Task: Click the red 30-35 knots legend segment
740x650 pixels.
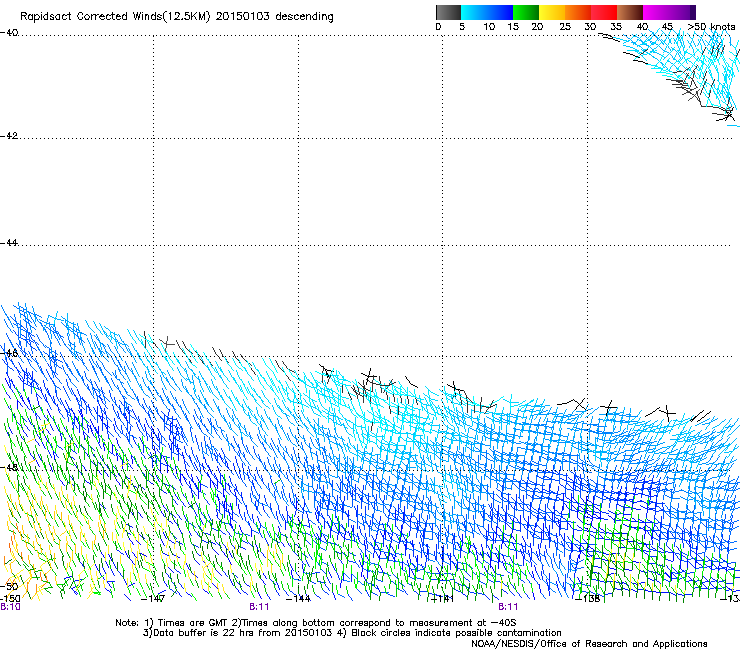Action: pos(604,12)
